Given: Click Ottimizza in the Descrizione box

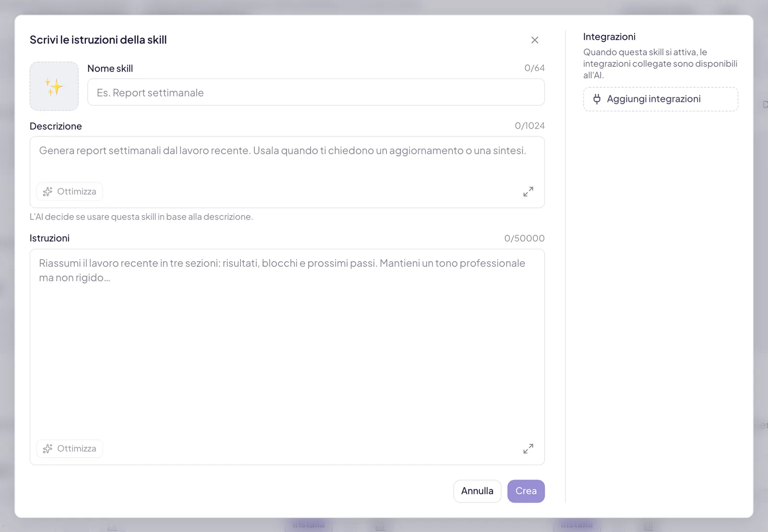Looking at the screenshot, I should pyautogui.click(x=70, y=192).
